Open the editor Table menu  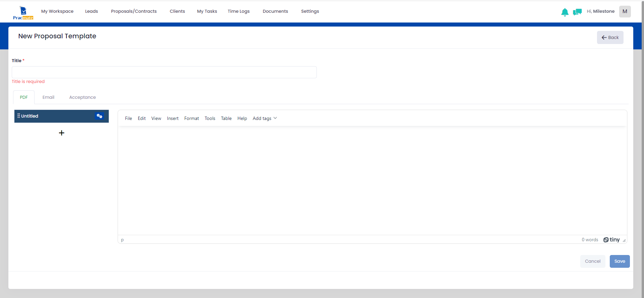[x=226, y=118]
